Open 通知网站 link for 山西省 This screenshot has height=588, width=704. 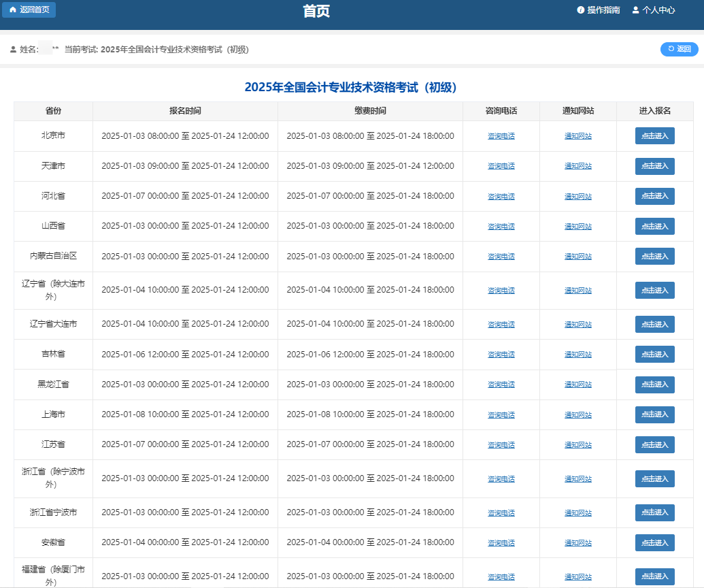[x=578, y=227]
